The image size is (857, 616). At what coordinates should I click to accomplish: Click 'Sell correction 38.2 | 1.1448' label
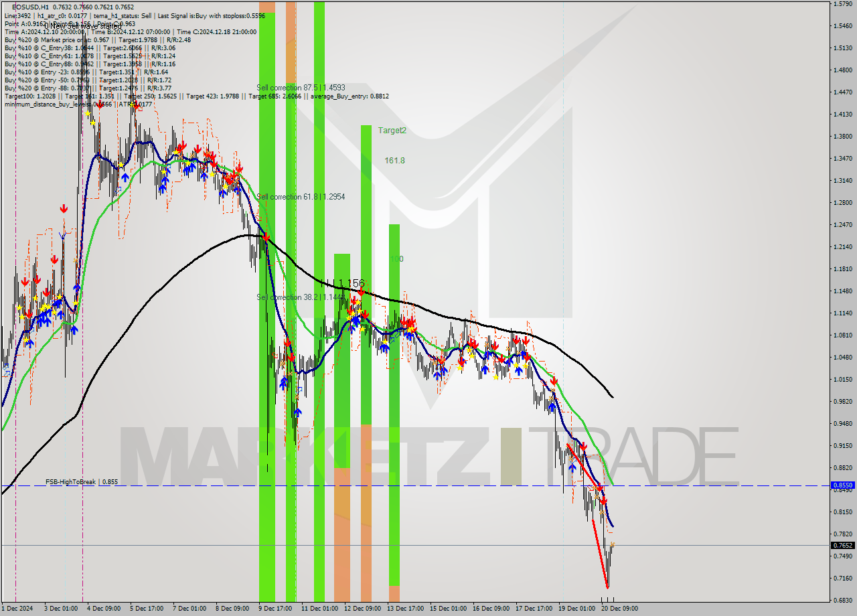[x=301, y=297]
